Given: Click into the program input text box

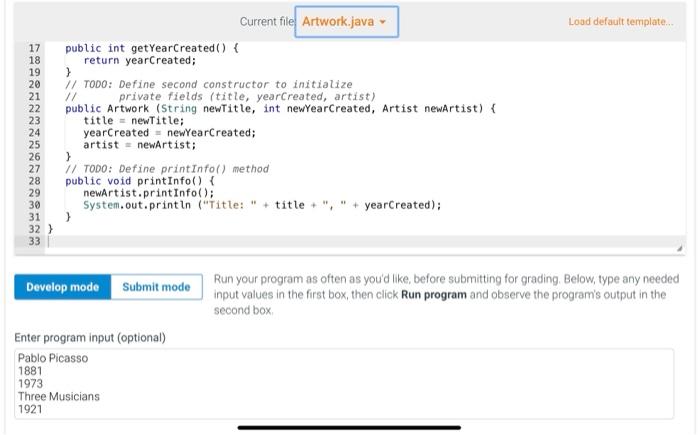Looking at the screenshot, I should click(x=344, y=384).
